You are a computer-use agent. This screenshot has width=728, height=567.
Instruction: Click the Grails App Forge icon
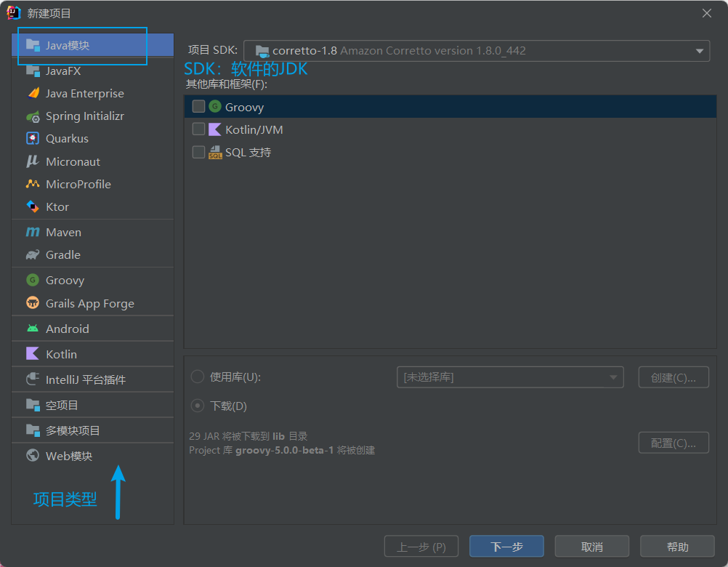33,303
